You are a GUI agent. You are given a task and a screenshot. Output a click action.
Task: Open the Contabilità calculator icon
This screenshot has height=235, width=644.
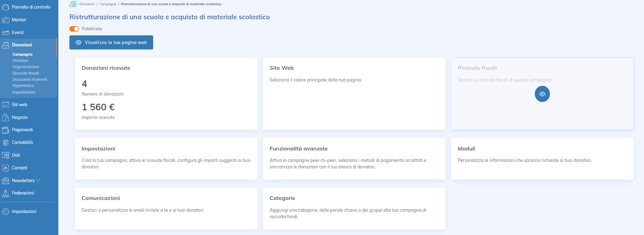pos(5,143)
